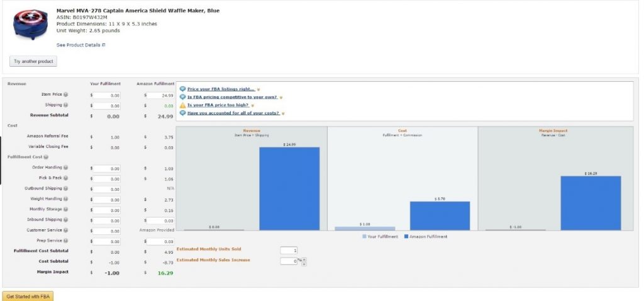
Task: Click the $1.00 Your Fulfillment Cost bar
Action: pos(365,229)
